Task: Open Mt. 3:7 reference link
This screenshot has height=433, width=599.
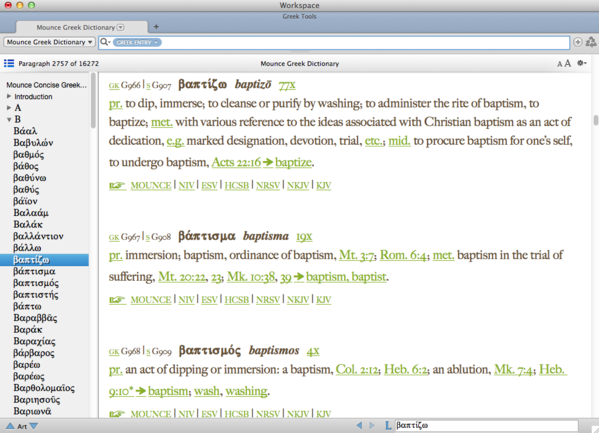Action: [x=356, y=255]
